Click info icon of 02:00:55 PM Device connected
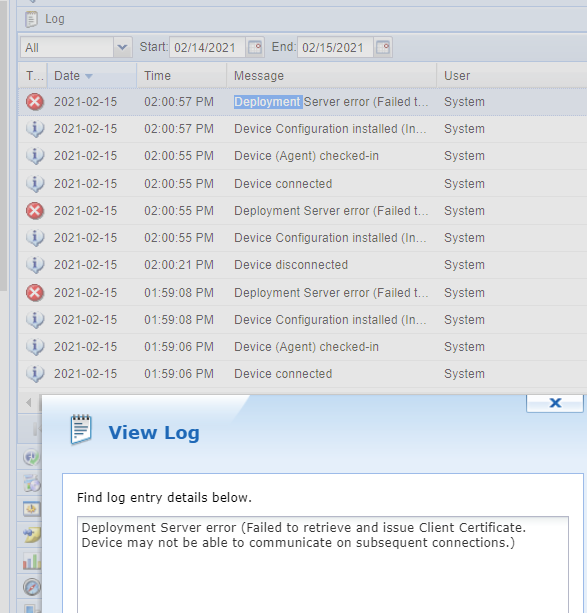The width and height of the screenshot is (587, 613). 35,184
